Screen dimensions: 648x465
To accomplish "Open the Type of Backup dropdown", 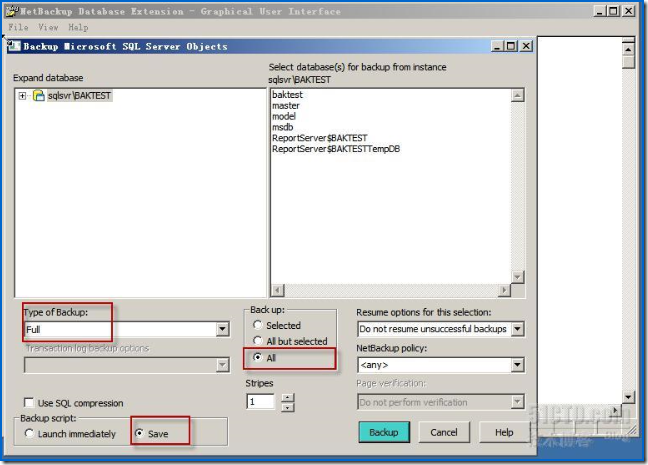I will [x=222, y=329].
